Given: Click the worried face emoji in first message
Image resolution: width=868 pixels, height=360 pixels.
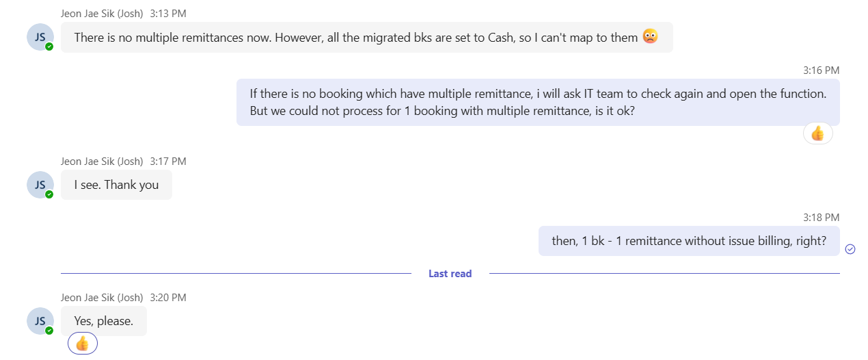Looking at the screenshot, I should [x=650, y=37].
